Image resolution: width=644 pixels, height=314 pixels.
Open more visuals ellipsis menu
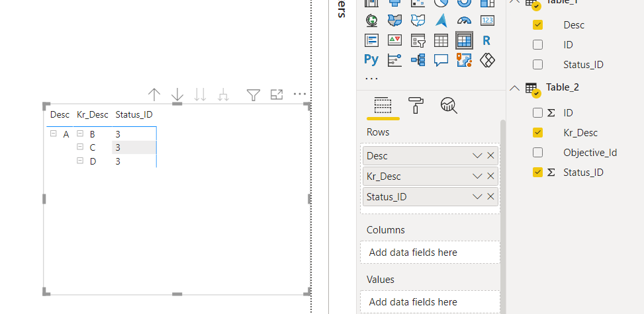[x=371, y=79]
